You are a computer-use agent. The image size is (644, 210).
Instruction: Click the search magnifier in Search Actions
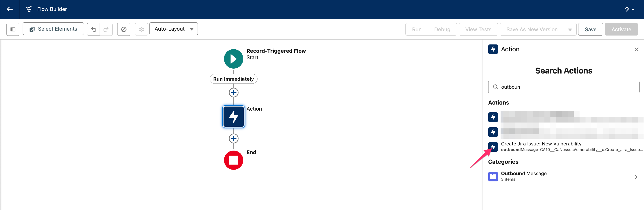click(x=496, y=87)
